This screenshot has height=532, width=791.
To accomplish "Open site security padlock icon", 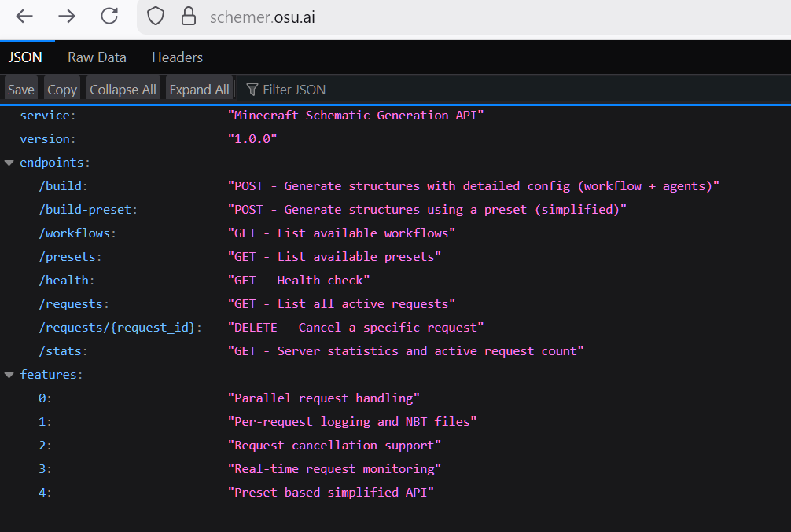I will pos(189,17).
